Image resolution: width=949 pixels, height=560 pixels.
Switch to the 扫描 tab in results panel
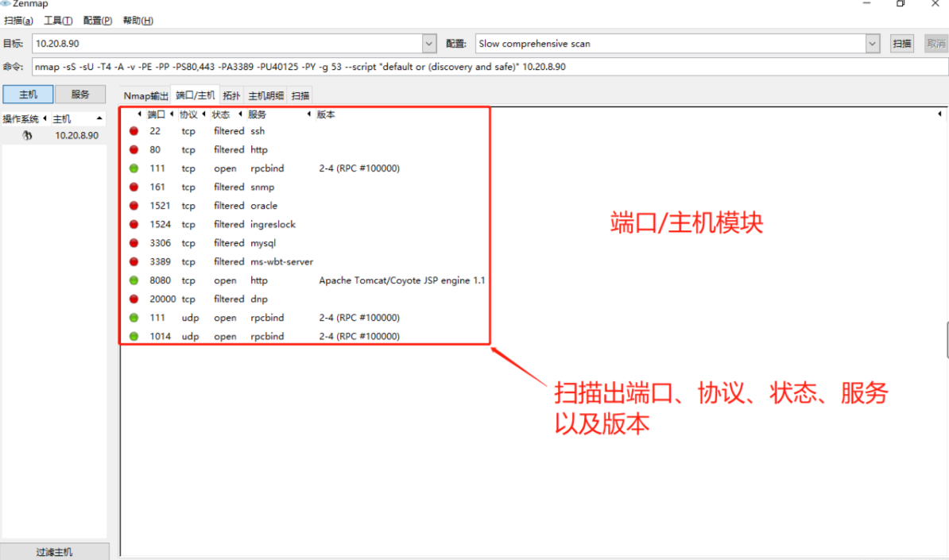click(x=300, y=95)
